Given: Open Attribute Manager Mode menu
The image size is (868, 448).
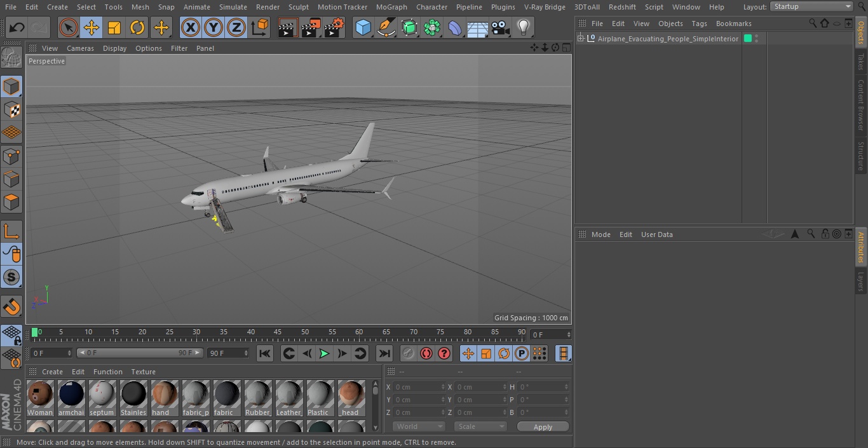Looking at the screenshot, I should click(x=600, y=234).
